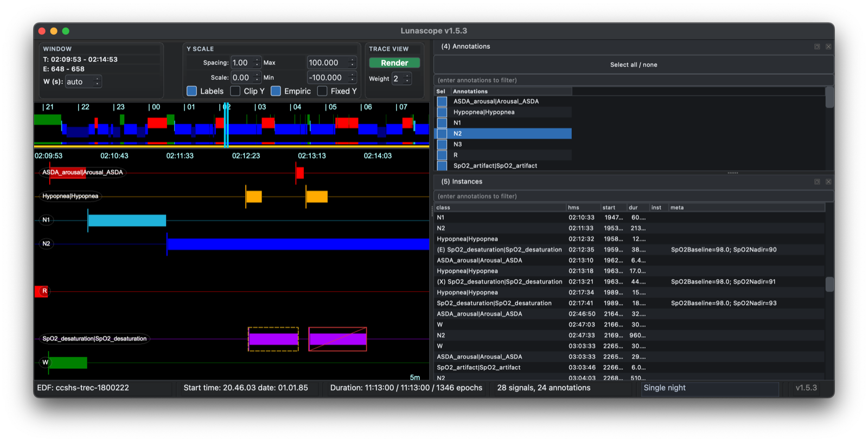Click the Max 100.000 field
868x442 pixels.
tap(328, 63)
